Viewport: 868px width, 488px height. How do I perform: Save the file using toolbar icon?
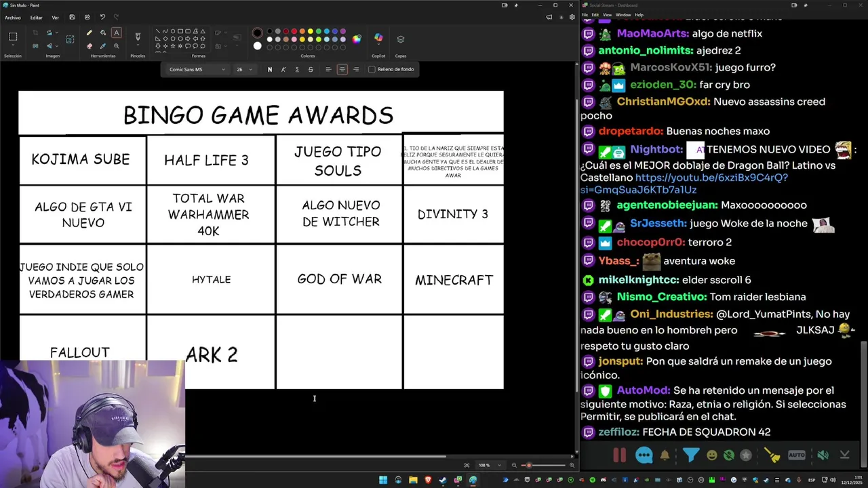[x=72, y=17]
